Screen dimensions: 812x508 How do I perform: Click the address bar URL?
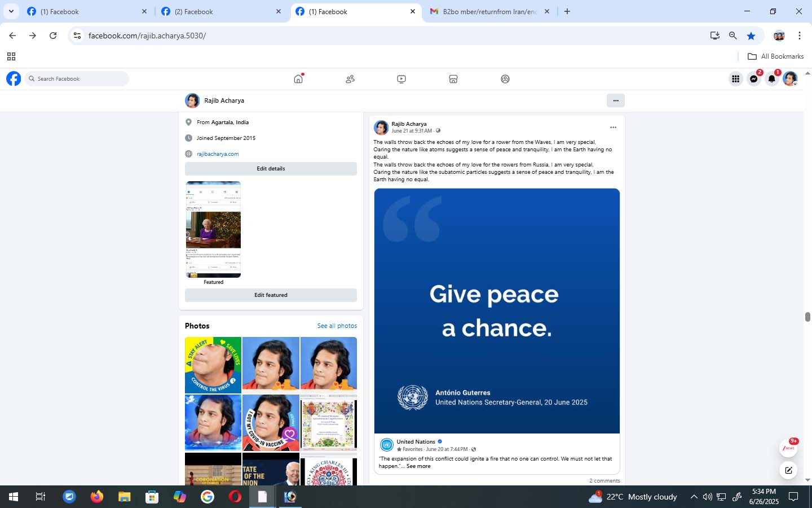point(147,36)
